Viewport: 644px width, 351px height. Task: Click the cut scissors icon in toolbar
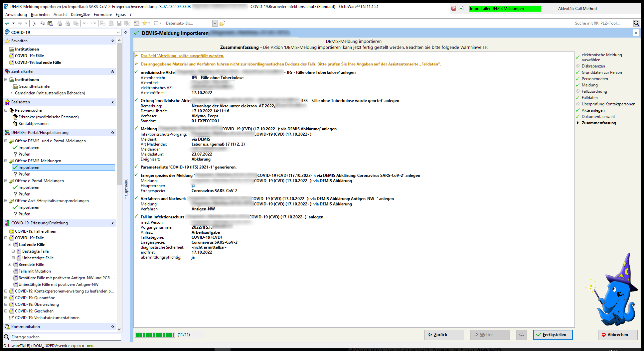pyautogui.click(x=34, y=23)
